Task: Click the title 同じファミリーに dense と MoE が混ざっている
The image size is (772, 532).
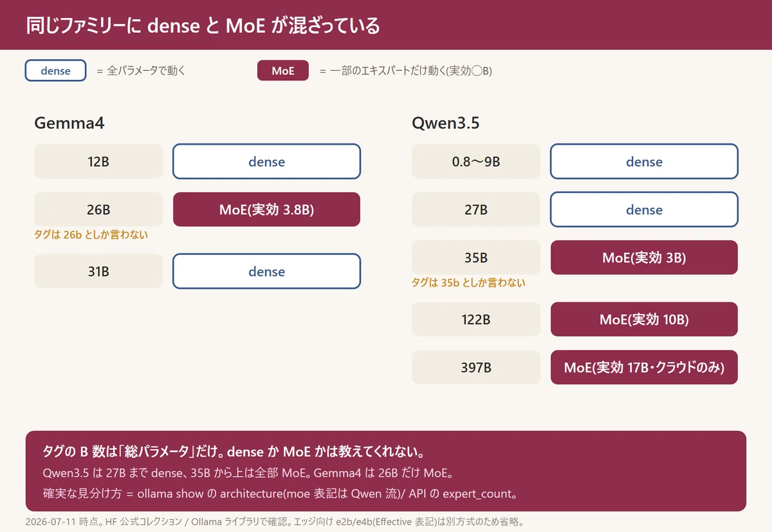Action: 203,26
